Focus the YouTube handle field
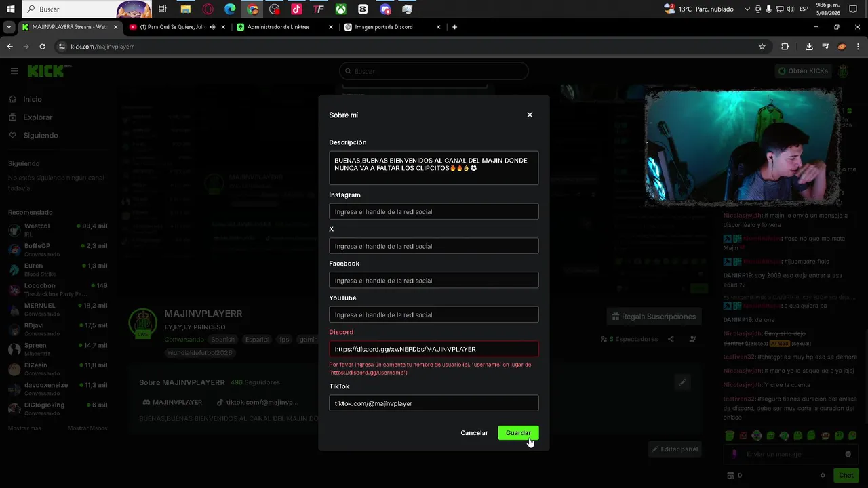 click(434, 314)
